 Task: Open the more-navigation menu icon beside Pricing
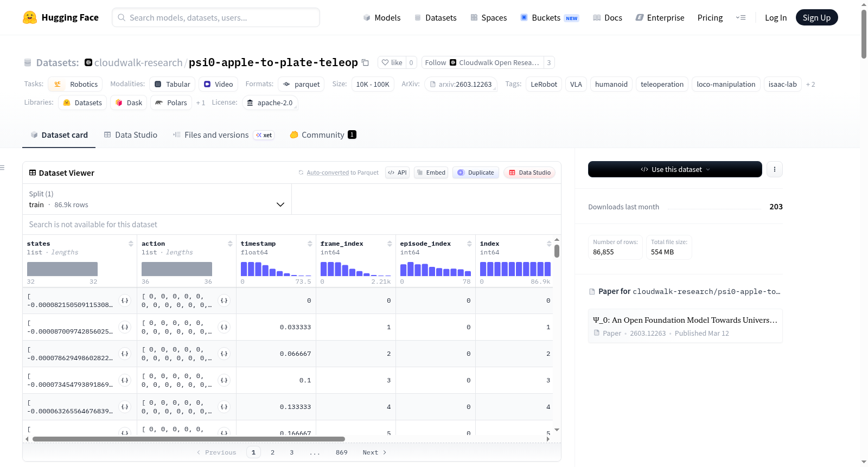[741, 17]
